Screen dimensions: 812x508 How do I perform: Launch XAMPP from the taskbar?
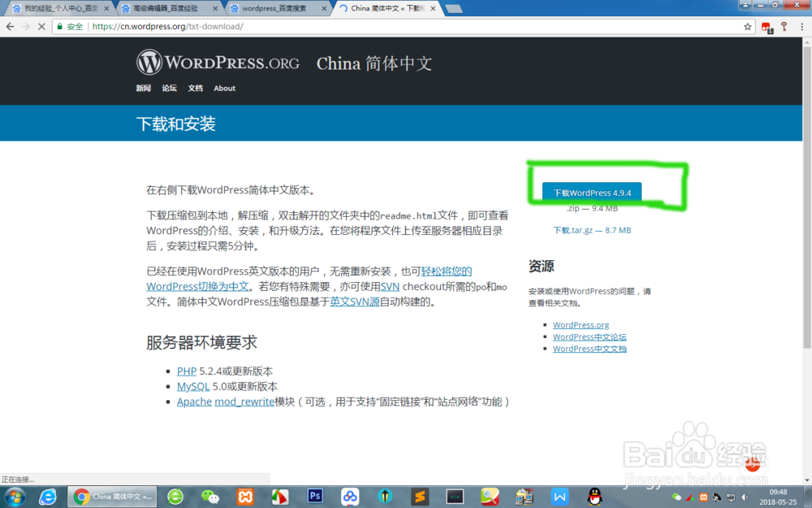click(x=245, y=497)
